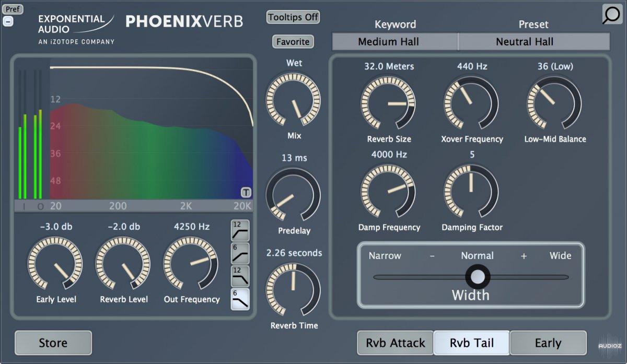627x364 pixels.
Task: Click the Store button
Action: 53,343
